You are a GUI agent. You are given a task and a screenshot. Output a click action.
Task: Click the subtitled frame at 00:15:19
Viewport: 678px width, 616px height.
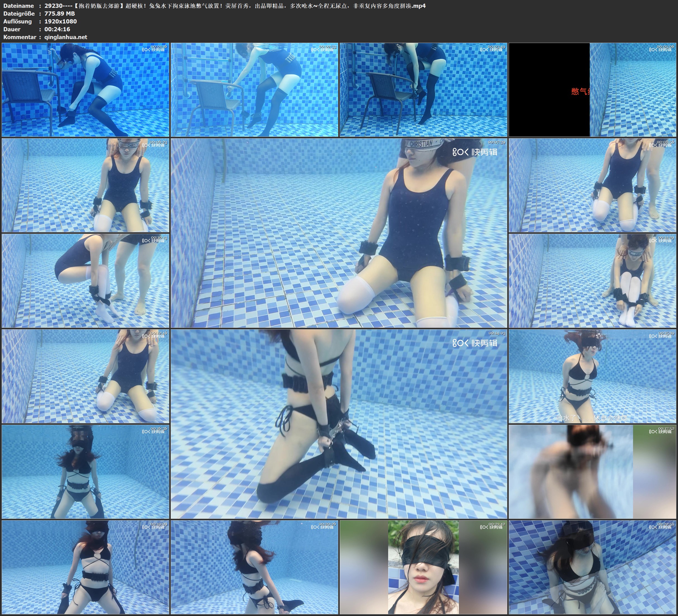(x=593, y=376)
